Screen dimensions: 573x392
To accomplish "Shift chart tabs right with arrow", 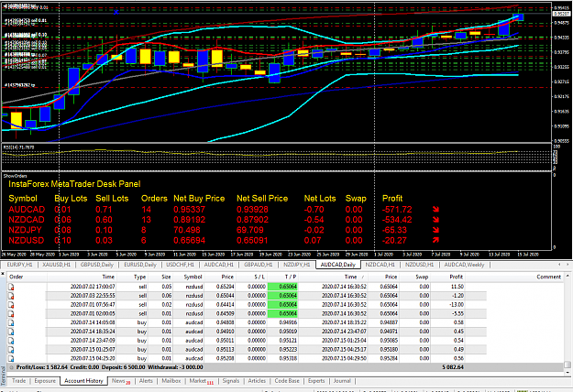I will pyautogui.click(x=567, y=265).
